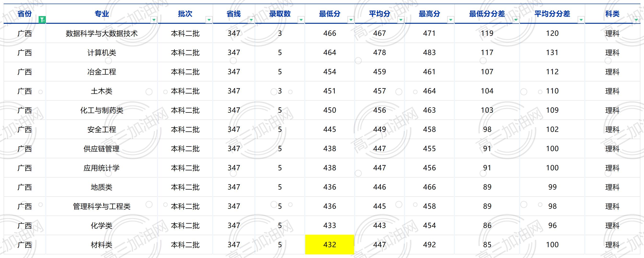This screenshot has width=644, height=258.
Task: Click the 专业 header label
Action: [101, 13]
